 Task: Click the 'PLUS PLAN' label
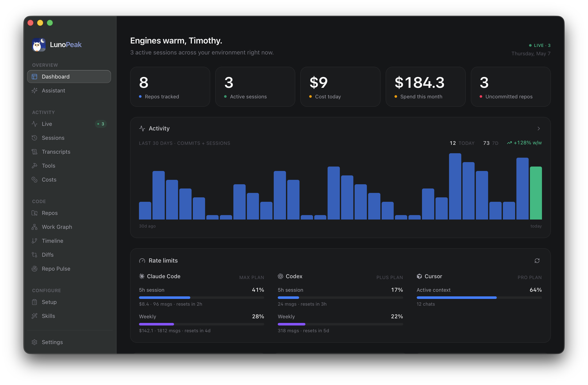389,277
